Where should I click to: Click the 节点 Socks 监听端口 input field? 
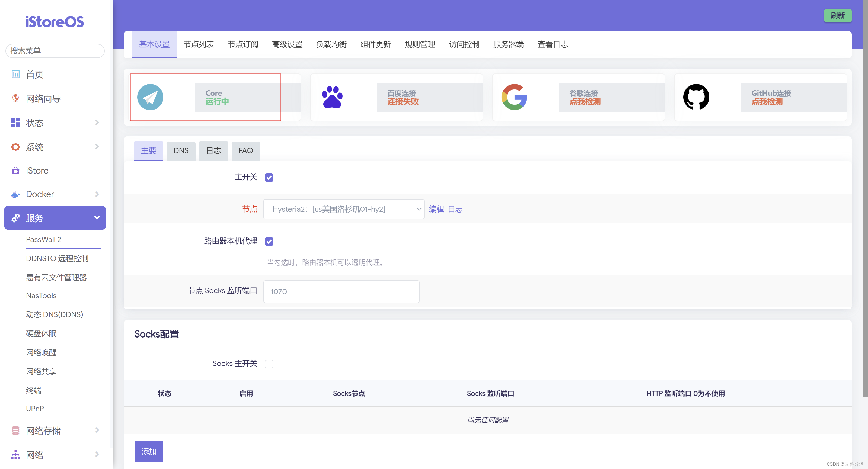341,292
